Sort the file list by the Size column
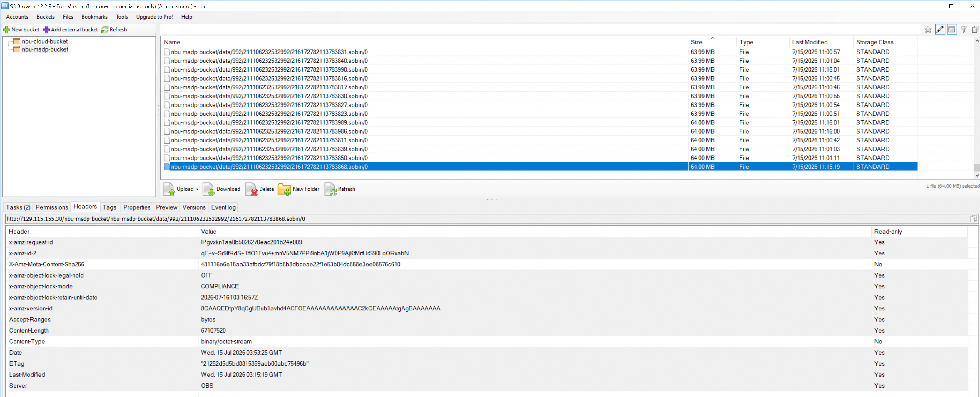980x397 pixels. [x=713, y=42]
